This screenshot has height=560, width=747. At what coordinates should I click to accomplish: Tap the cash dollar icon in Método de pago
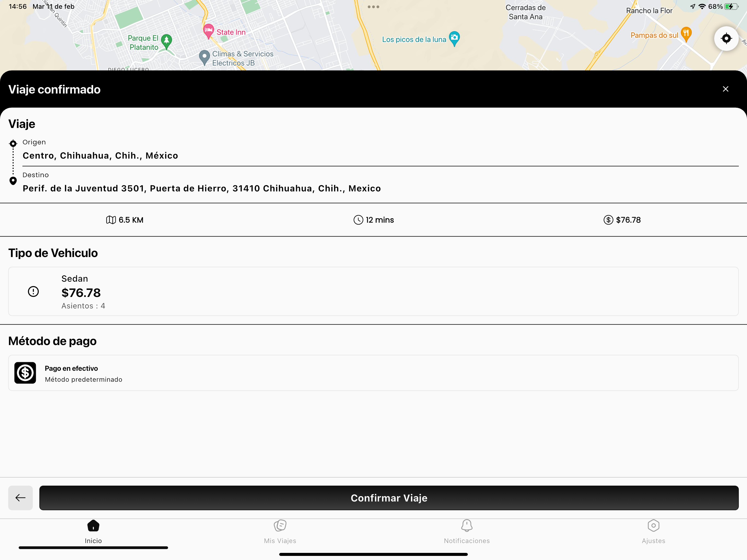(x=25, y=372)
